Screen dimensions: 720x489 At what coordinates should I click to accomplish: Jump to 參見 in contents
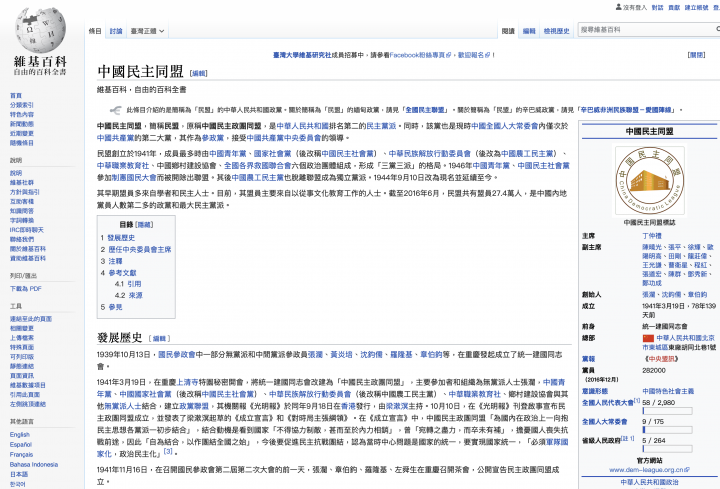(x=115, y=307)
